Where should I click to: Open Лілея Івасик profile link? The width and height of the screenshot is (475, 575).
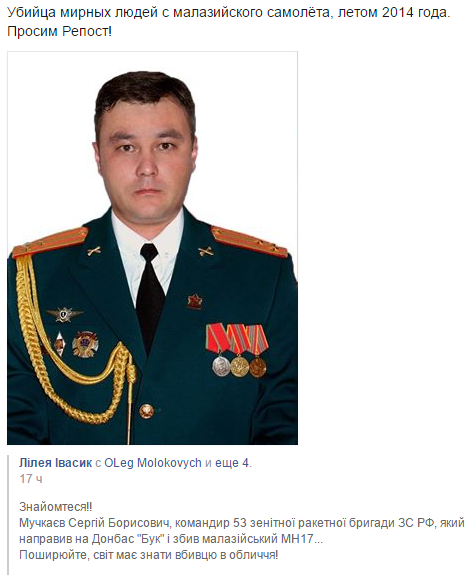55,463
